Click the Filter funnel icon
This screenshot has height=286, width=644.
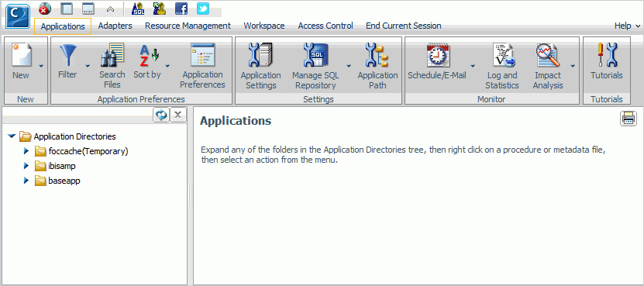pyautogui.click(x=67, y=55)
